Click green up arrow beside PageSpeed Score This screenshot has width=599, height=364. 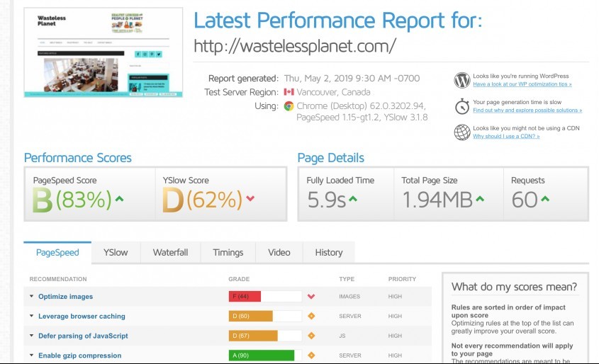pos(120,198)
